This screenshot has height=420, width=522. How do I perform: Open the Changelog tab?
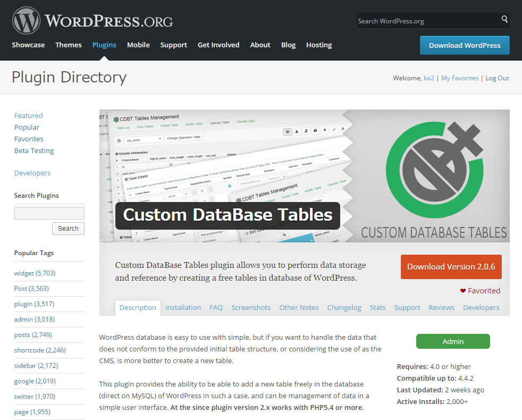pyautogui.click(x=344, y=307)
